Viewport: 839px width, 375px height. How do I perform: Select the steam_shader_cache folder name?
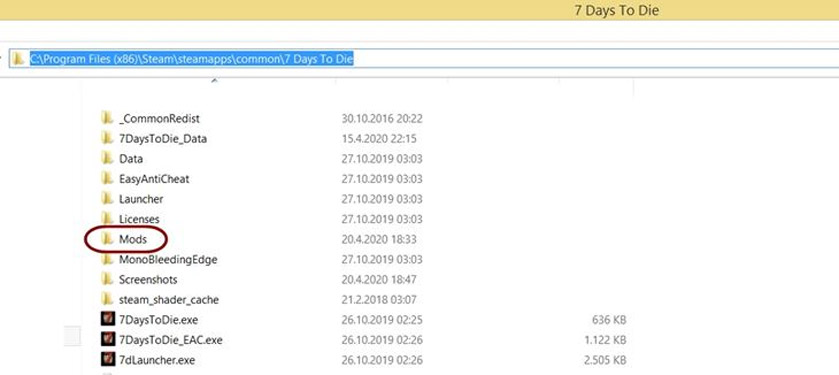click(169, 300)
